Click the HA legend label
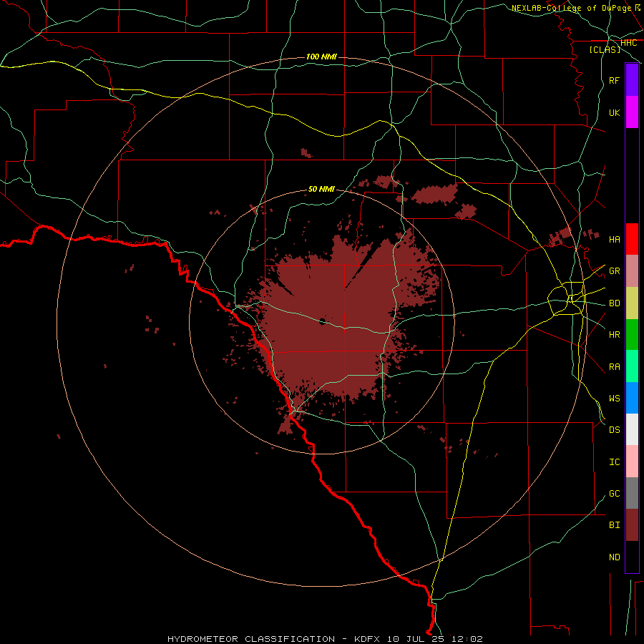644x644 pixels. [614, 240]
